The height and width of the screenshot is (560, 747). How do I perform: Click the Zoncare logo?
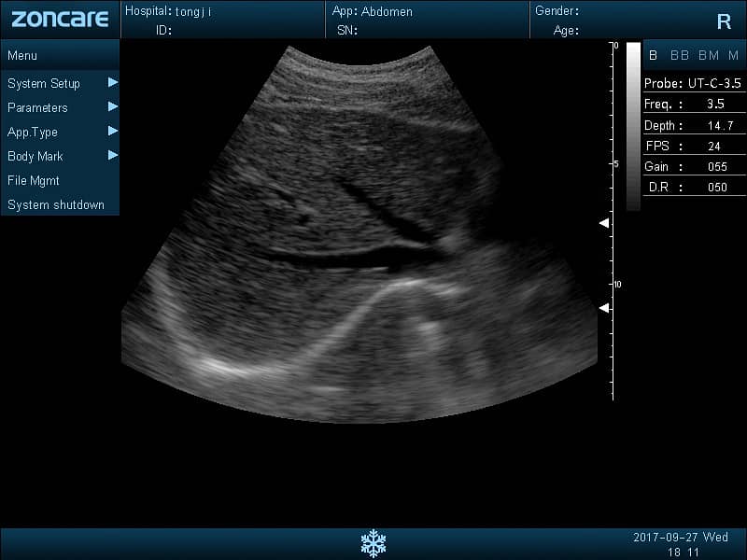pos(60,19)
